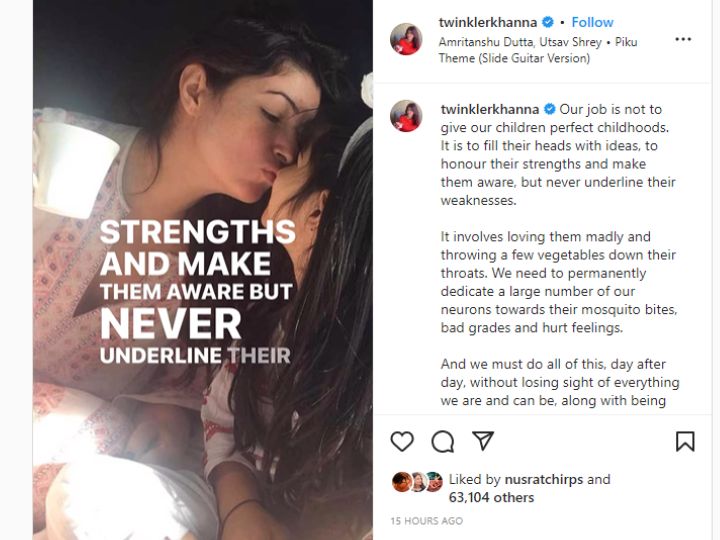Click the verified badge in post header
This screenshot has width=720, height=540.
click(547, 22)
